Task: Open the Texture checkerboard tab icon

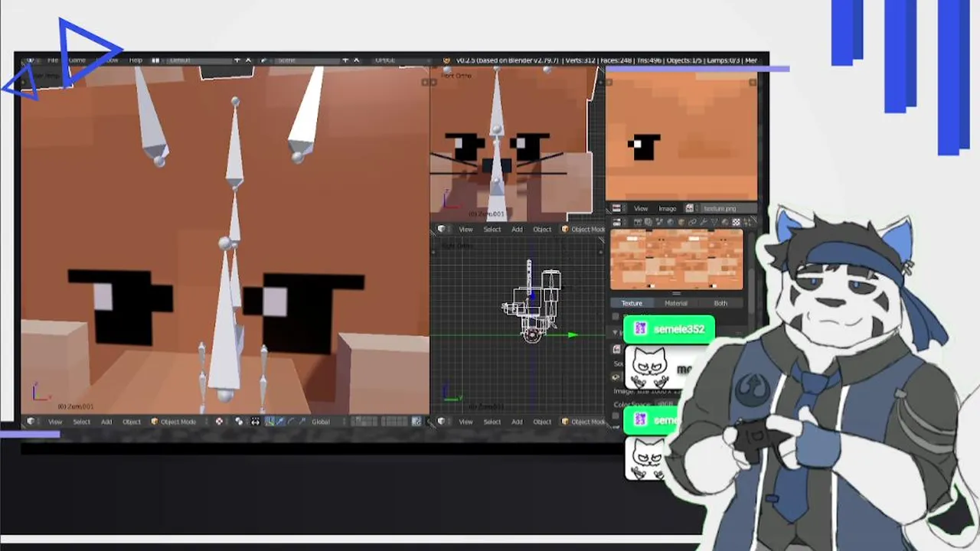Action: (736, 222)
